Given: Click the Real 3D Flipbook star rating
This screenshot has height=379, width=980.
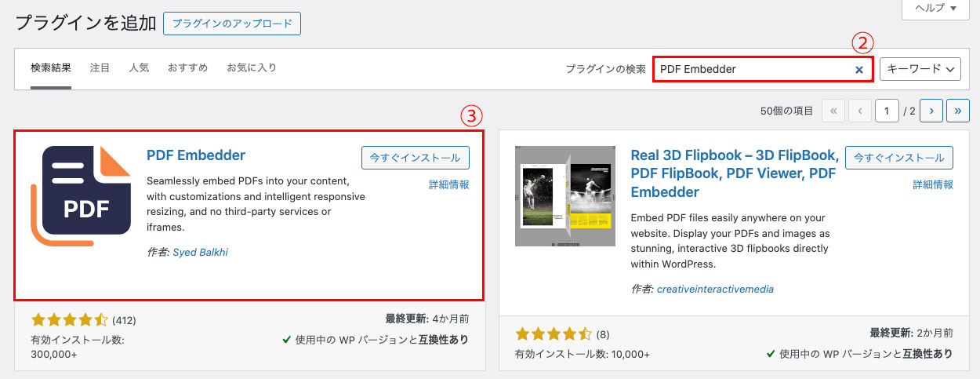Looking at the screenshot, I should [554, 333].
